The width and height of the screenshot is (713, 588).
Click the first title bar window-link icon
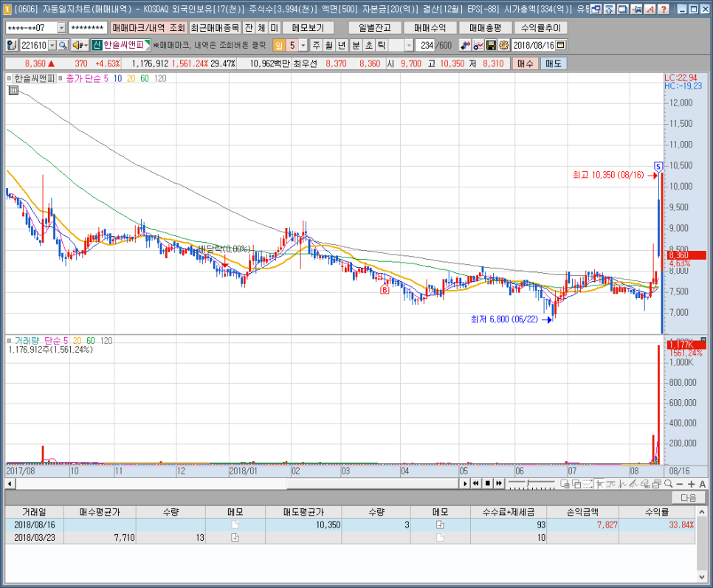coord(596,9)
